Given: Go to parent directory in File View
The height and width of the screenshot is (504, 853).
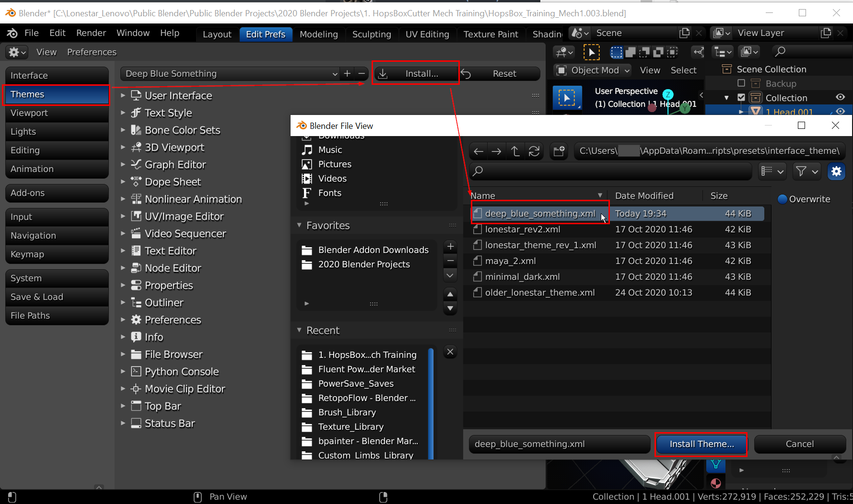Looking at the screenshot, I should click(x=515, y=151).
